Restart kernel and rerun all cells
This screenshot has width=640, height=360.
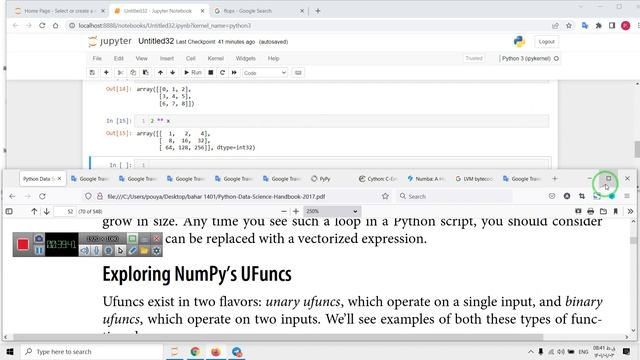pyautogui.click(x=234, y=73)
